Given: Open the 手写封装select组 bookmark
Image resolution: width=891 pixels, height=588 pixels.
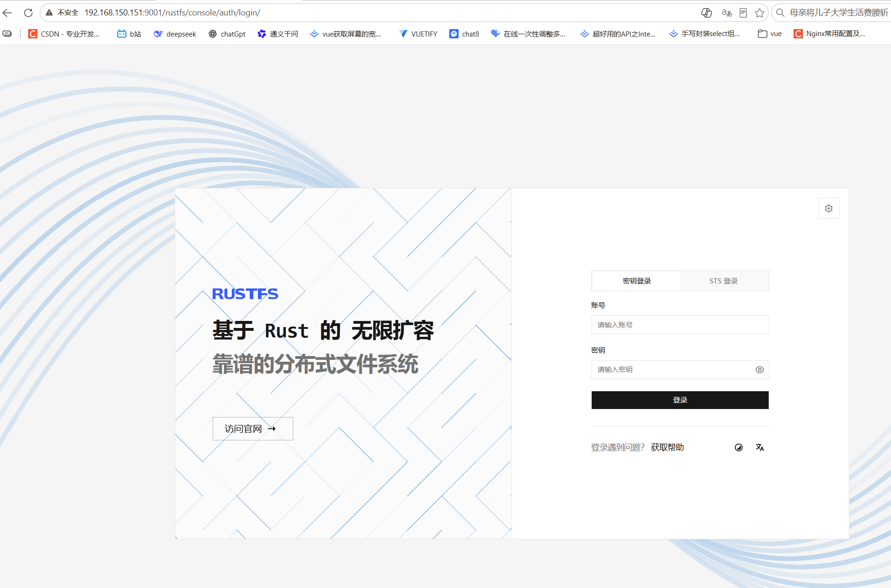Looking at the screenshot, I should 704,34.
